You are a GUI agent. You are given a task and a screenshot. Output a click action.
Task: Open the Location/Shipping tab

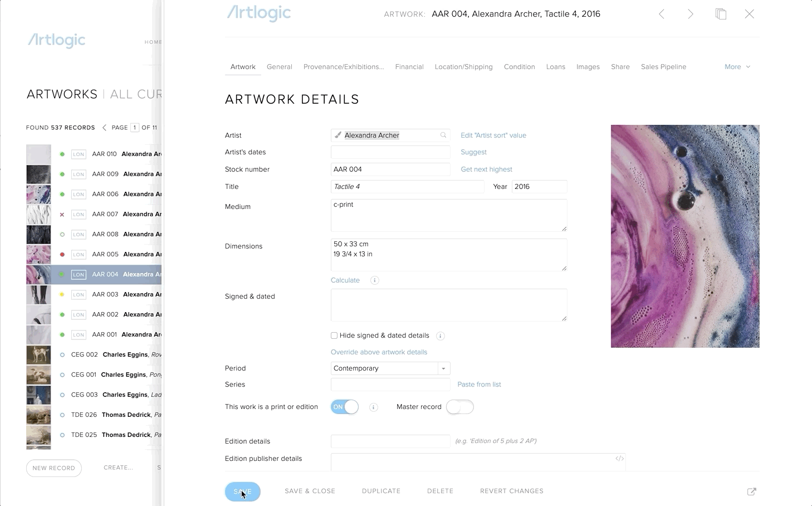464,67
